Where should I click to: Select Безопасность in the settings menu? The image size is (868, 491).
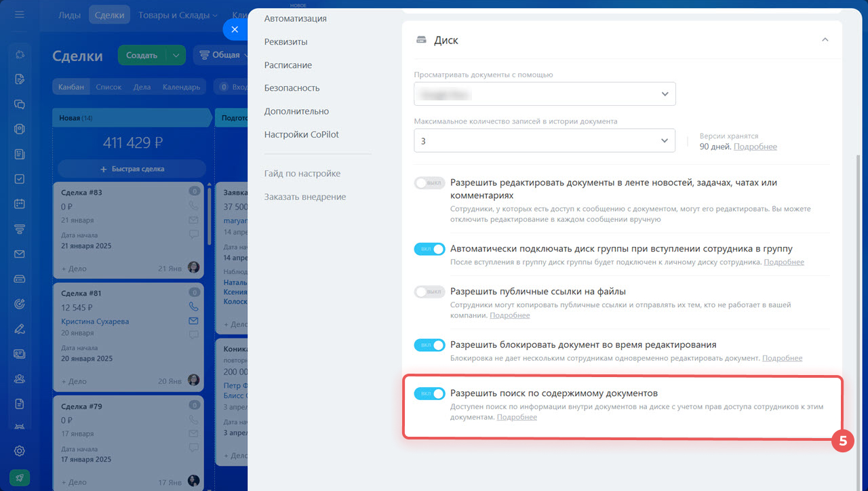[x=292, y=88]
